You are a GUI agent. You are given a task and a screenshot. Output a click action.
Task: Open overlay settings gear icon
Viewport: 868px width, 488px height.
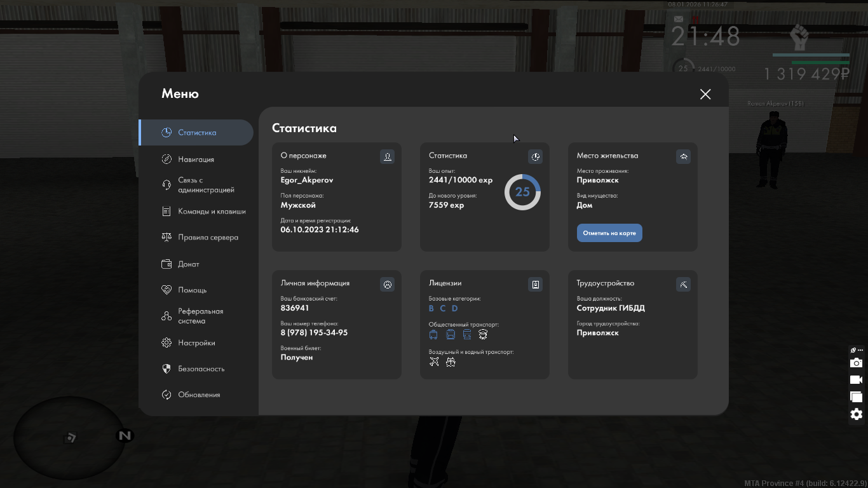(x=857, y=414)
